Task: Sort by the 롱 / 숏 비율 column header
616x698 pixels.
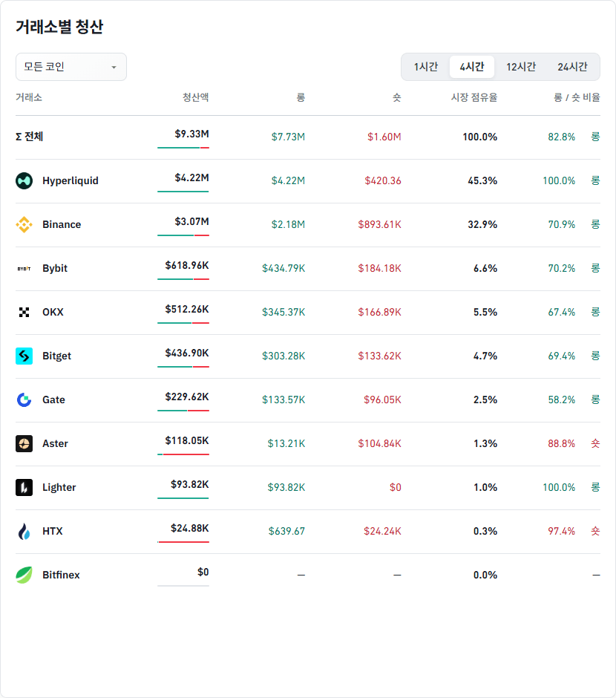Action: (577, 97)
